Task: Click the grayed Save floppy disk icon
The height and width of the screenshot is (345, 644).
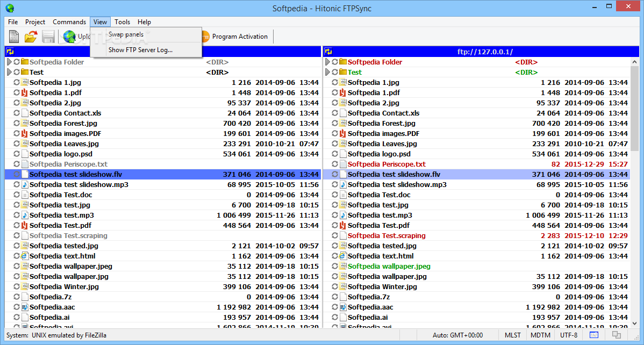Action: pyautogui.click(x=48, y=37)
